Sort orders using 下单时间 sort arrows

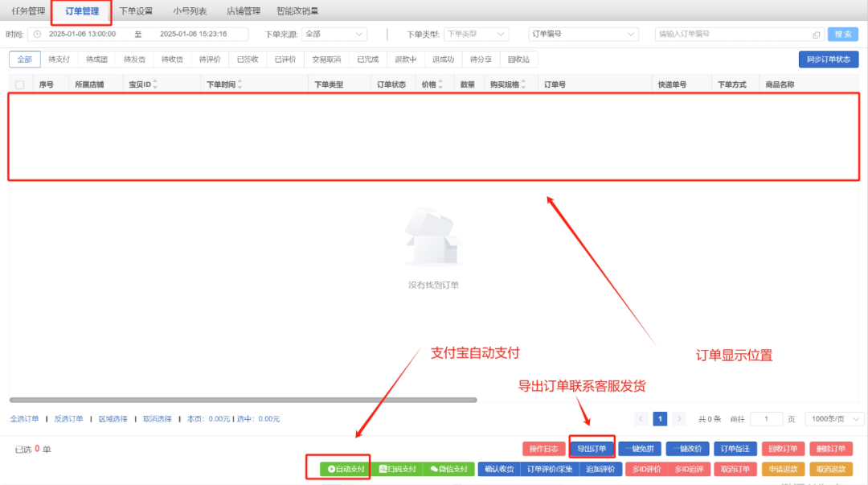(x=240, y=83)
